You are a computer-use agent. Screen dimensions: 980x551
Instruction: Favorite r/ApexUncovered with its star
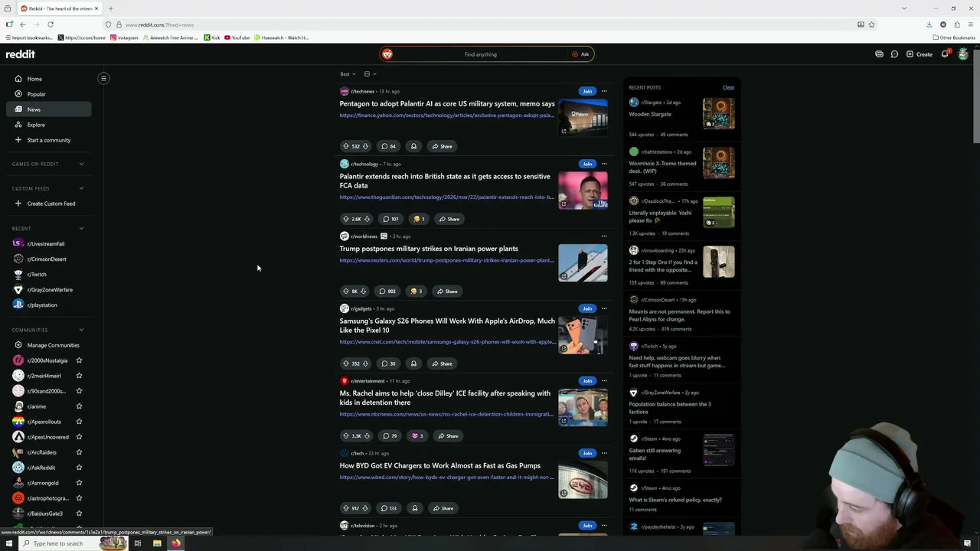point(79,437)
